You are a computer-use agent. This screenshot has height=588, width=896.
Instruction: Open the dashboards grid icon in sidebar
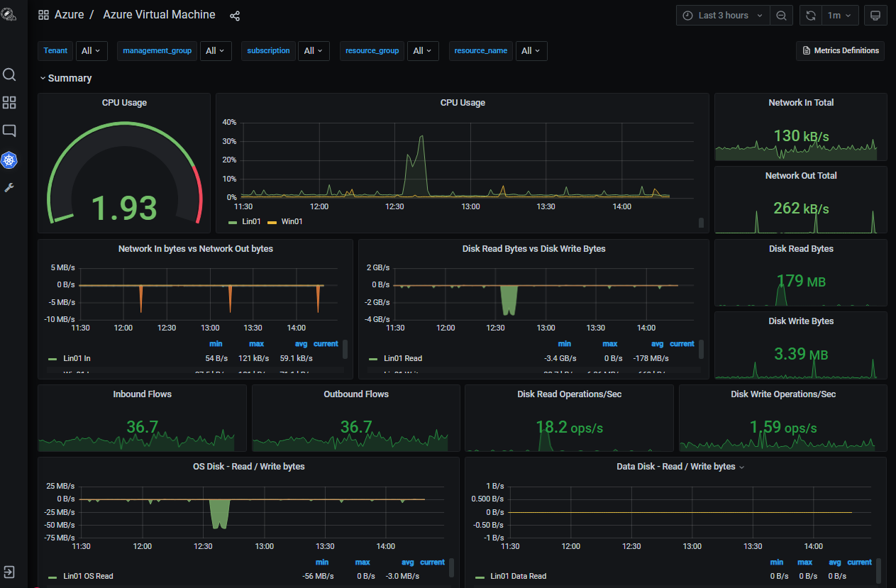tap(9, 103)
